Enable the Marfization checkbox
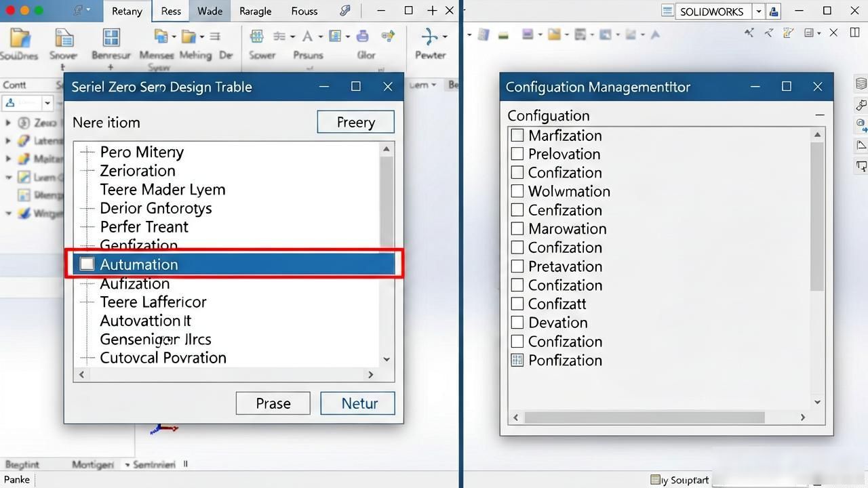Image resolution: width=868 pixels, height=488 pixels. (x=517, y=135)
